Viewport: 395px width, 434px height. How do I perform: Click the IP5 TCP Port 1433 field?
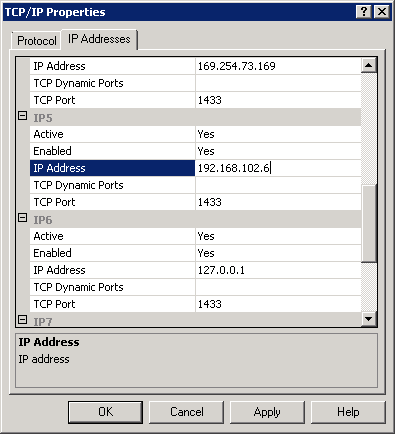point(278,202)
